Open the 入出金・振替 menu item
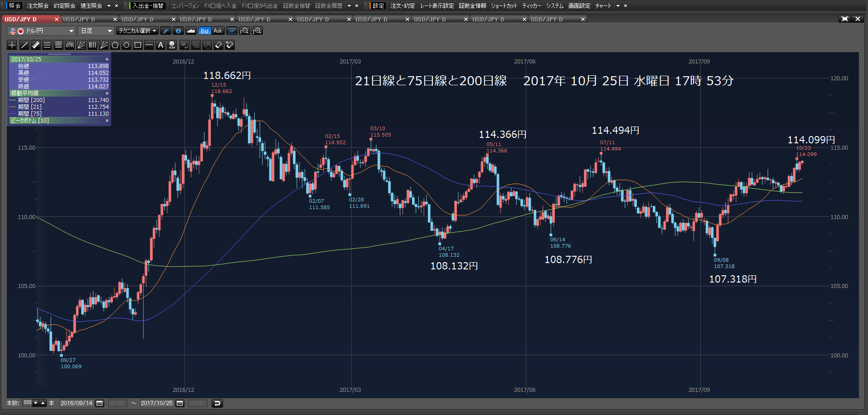The width and height of the screenshot is (868, 415). 148,6
